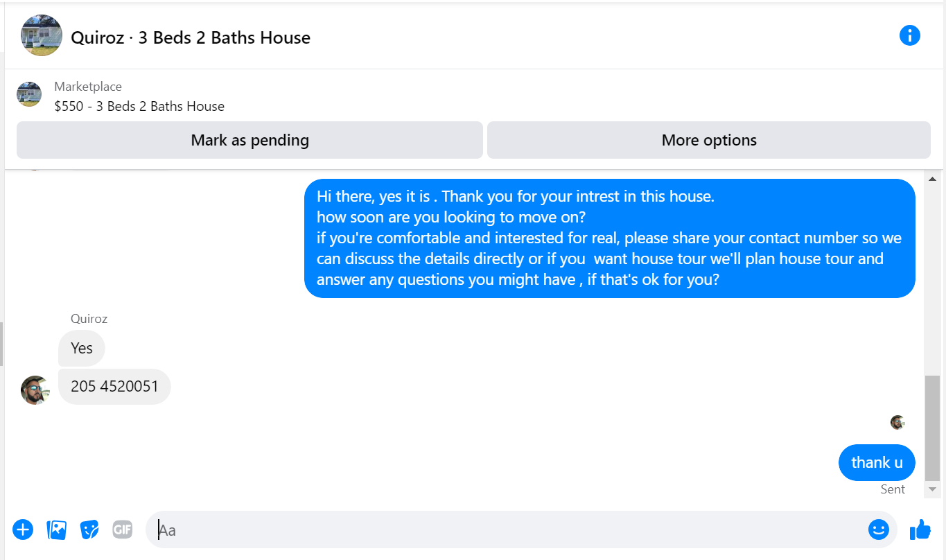Open the $550 - 3 Beds 2 Baths listing link
This screenshot has height=560, width=946.
point(139,106)
